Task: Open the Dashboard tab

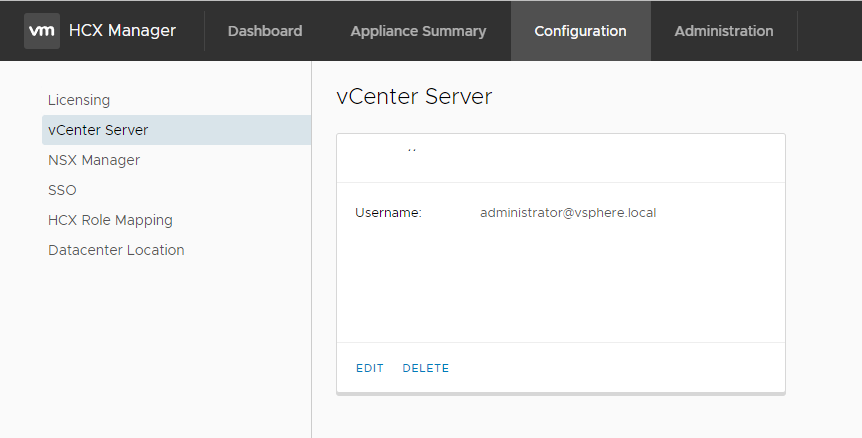Action: coord(265,31)
